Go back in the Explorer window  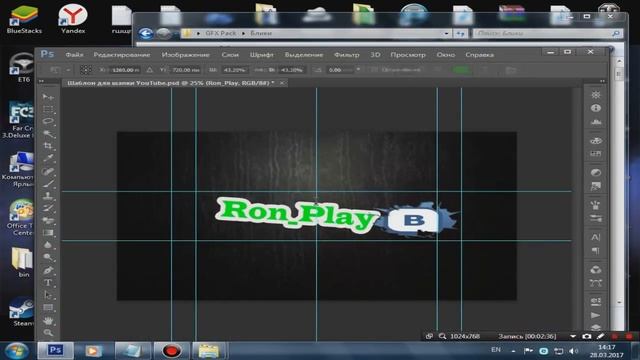pos(146,33)
